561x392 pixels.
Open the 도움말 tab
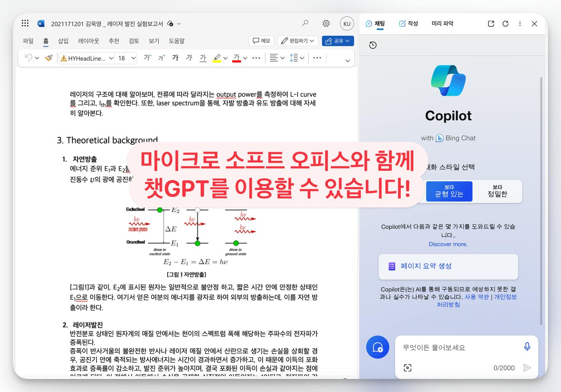point(177,41)
